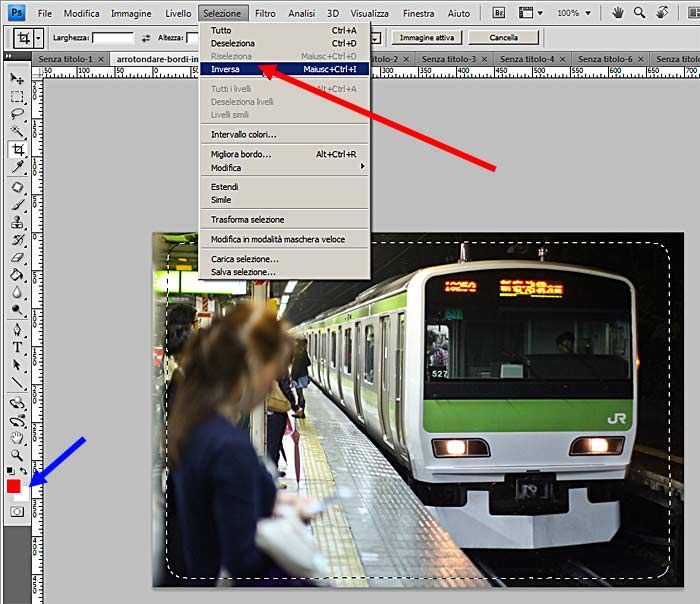The width and height of the screenshot is (700, 604).
Task: Select the Crop tool in toolbox
Action: (17, 149)
